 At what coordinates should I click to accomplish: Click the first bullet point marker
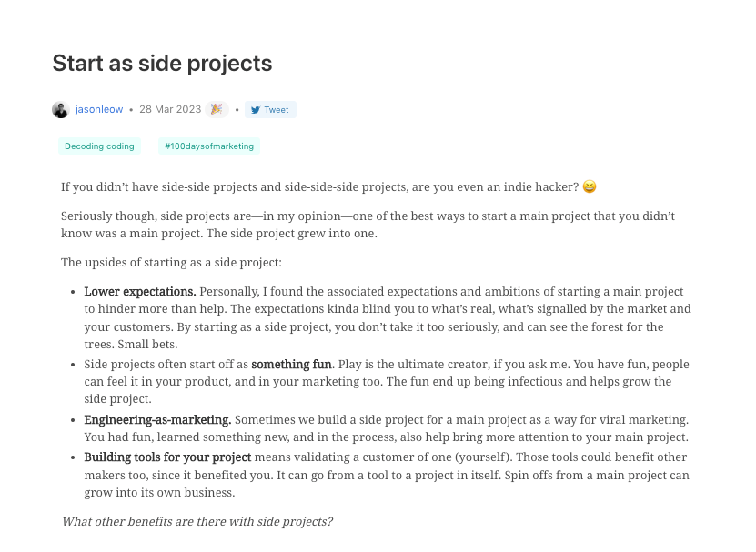pos(73,293)
